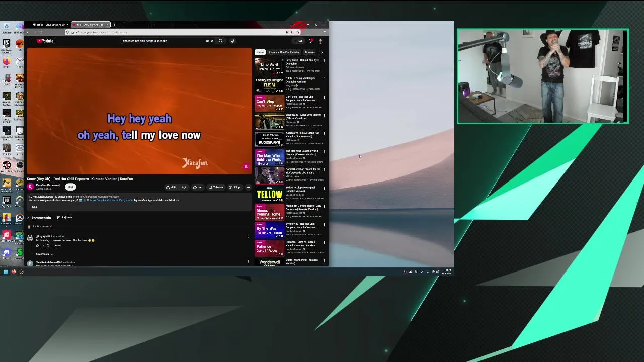Save the video with Tallenna button
Viewport: 644px width, 362px height.
click(x=215, y=187)
